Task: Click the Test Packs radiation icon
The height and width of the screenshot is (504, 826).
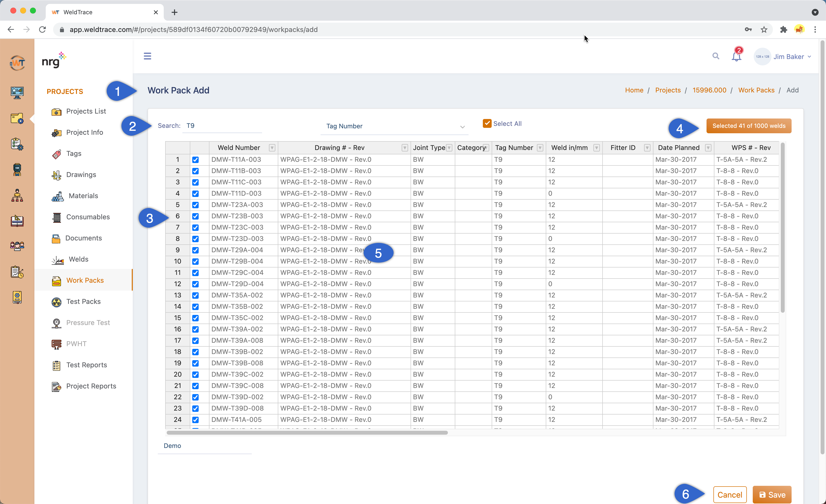Action: (56, 302)
